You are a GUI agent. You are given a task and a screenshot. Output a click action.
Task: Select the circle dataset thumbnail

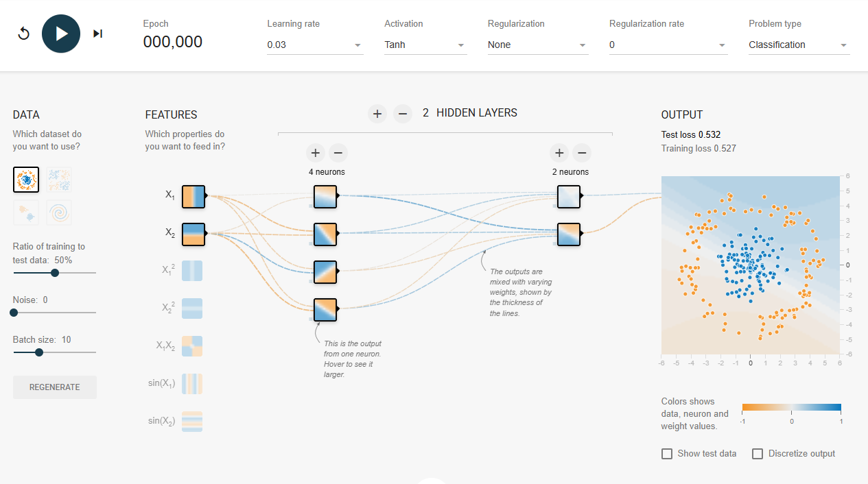(26, 180)
